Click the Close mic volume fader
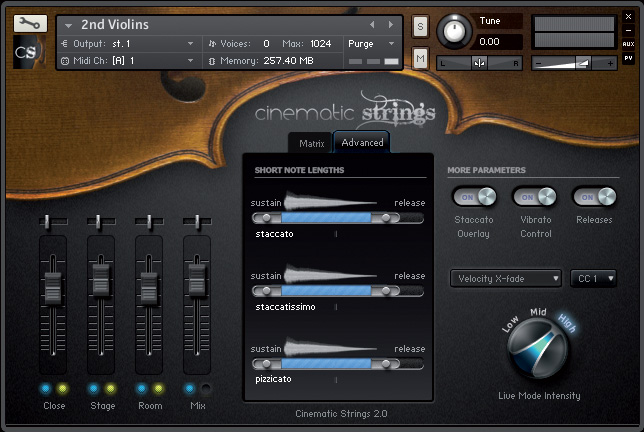The image size is (644, 432). [53, 288]
